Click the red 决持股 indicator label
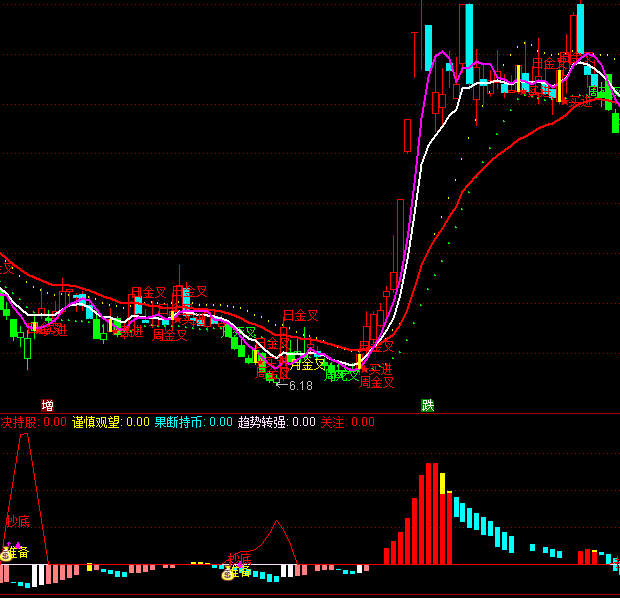The height and width of the screenshot is (598, 620). click(x=20, y=422)
